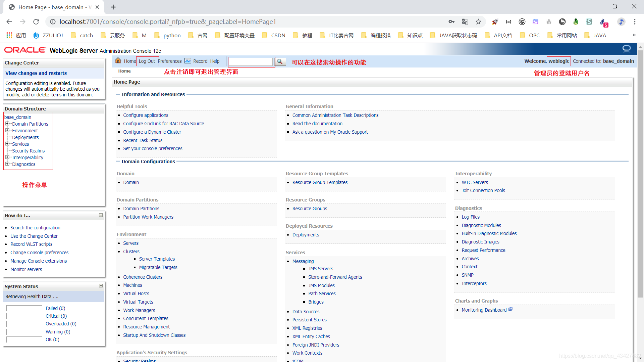Collapse the How do I panel
This screenshot has width=644, height=362.
101,215
